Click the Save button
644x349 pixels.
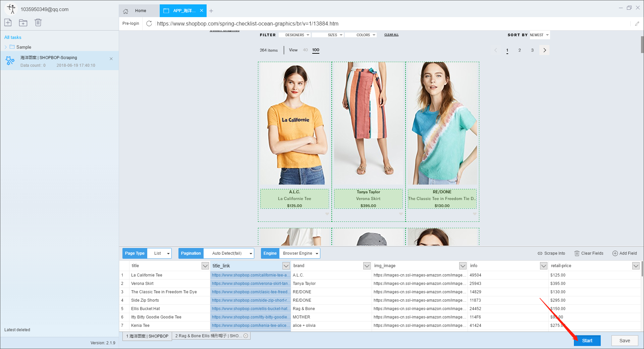coord(625,341)
